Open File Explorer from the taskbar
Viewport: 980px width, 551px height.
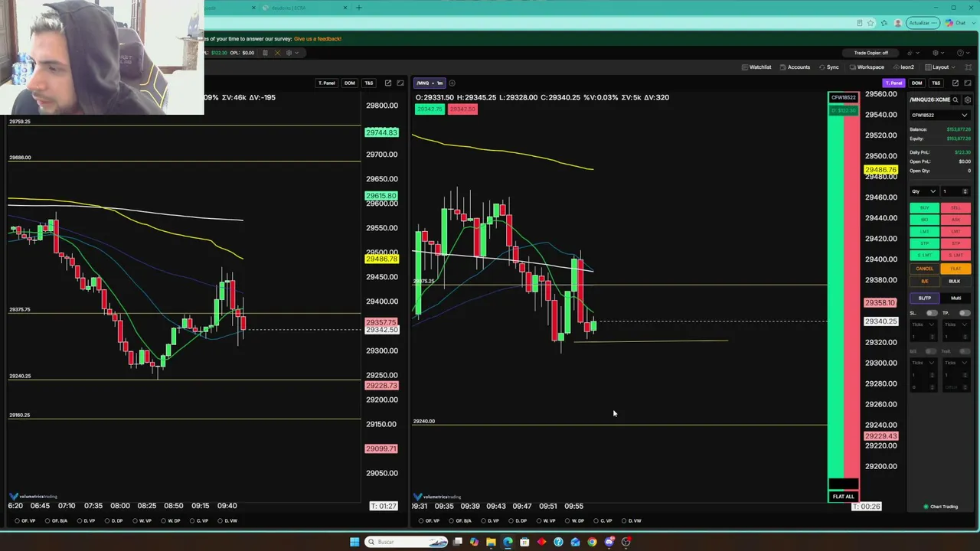coord(491,542)
